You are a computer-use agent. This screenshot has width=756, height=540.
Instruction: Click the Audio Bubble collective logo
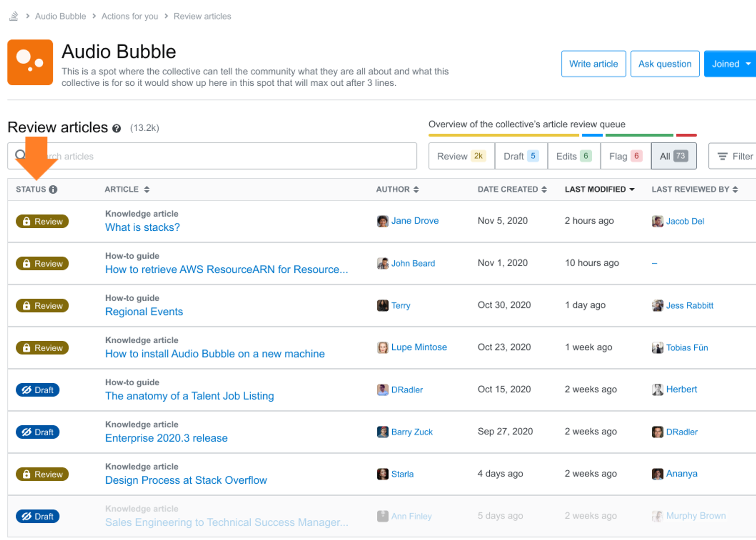click(x=30, y=62)
